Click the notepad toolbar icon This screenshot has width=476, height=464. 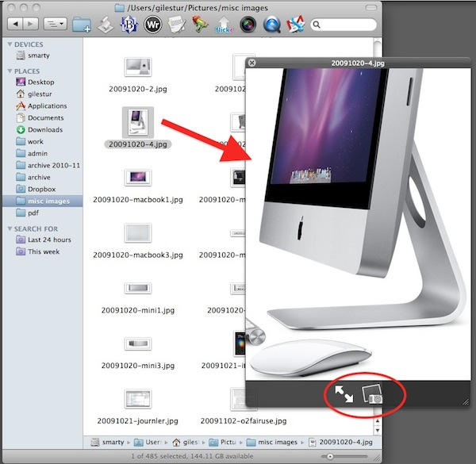(x=177, y=25)
